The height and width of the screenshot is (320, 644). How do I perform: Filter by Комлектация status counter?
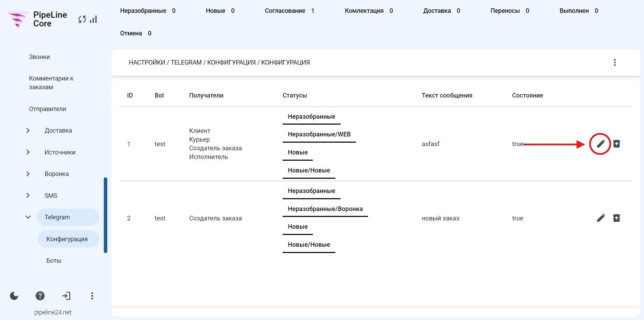pos(369,11)
